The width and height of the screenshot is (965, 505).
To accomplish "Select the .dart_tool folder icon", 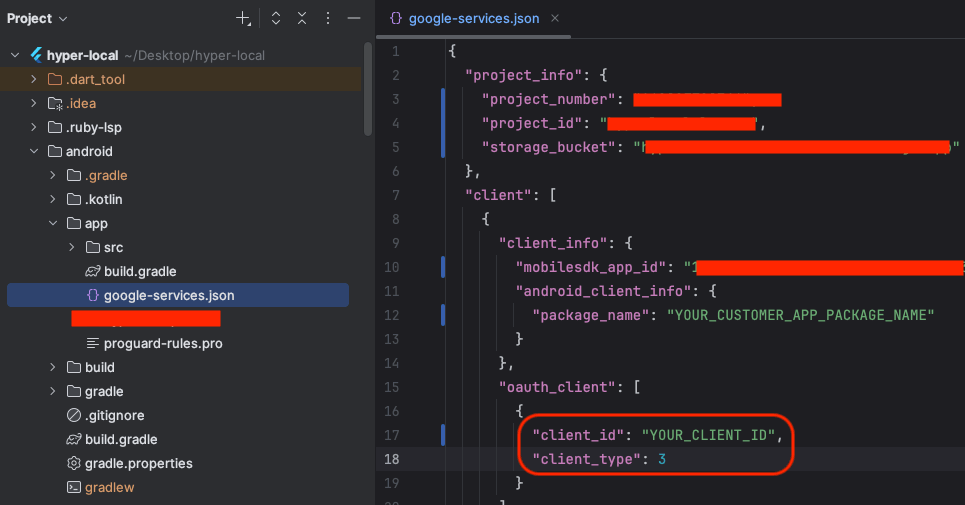I will tap(55, 79).
